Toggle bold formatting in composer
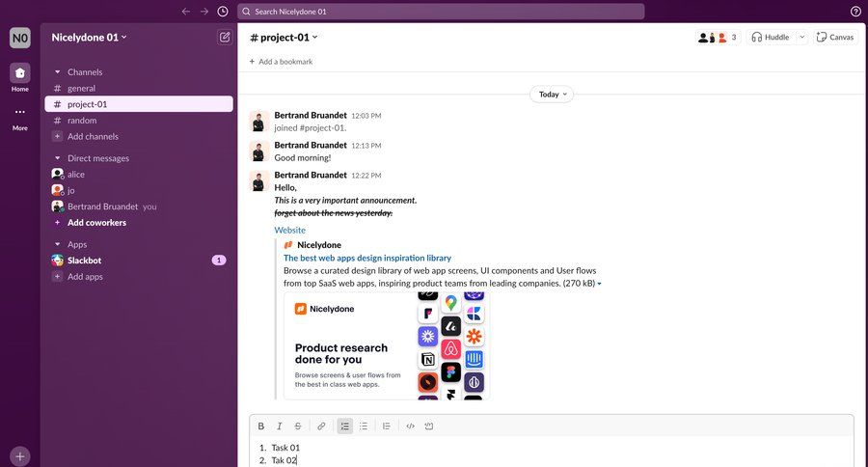The height and width of the screenshot is (467, 868). coord(260,426)
